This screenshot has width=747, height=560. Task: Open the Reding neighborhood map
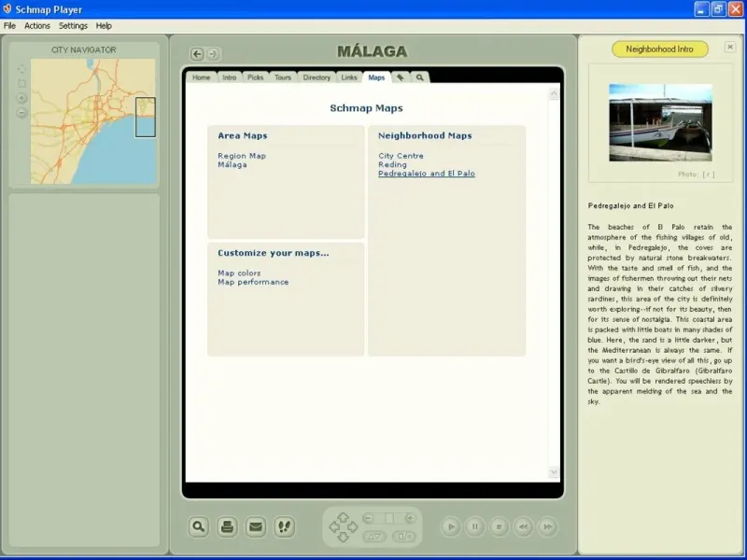point(392,165)
